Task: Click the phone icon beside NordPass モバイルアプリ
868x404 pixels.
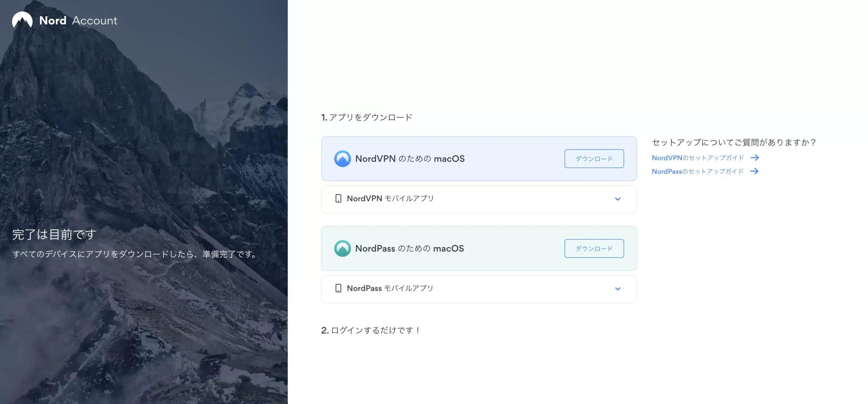Action: 338,288
